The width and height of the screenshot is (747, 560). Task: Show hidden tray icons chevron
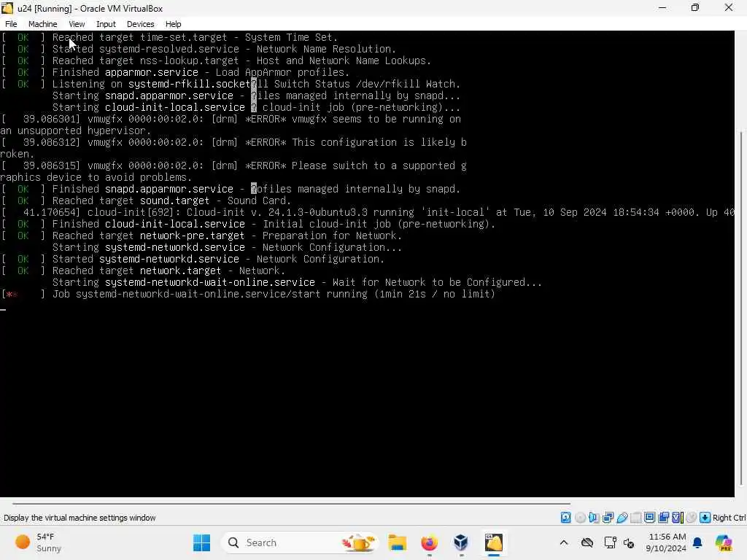(564, 542)
